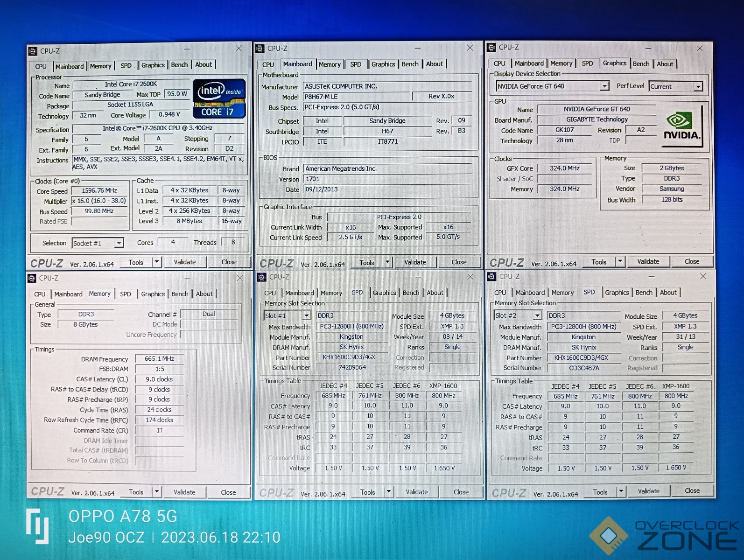The height and width of the screenshot is (560, 744).
Task: Click the NVIDIA logo in the GPU section
Action: [682, 127]
